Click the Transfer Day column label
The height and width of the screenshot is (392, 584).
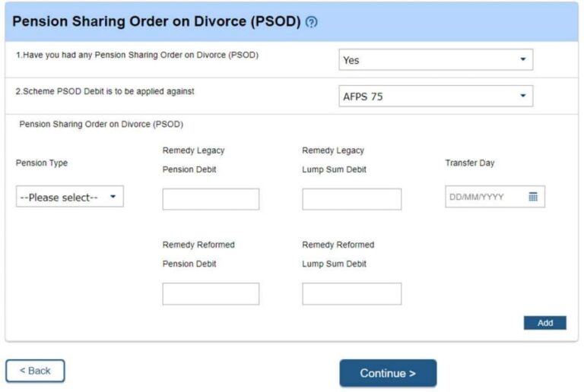pos(470,163)
